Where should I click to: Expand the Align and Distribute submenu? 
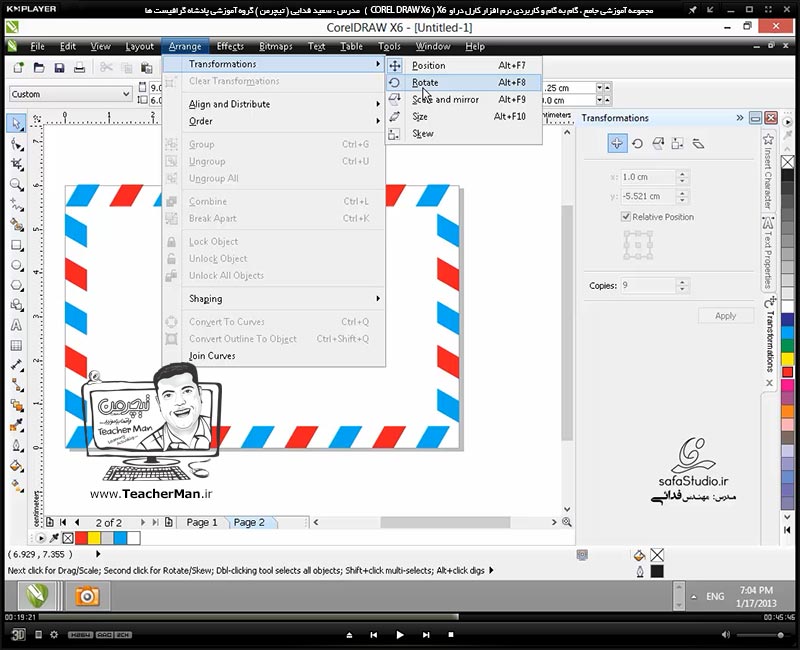[x=378, y=104]
